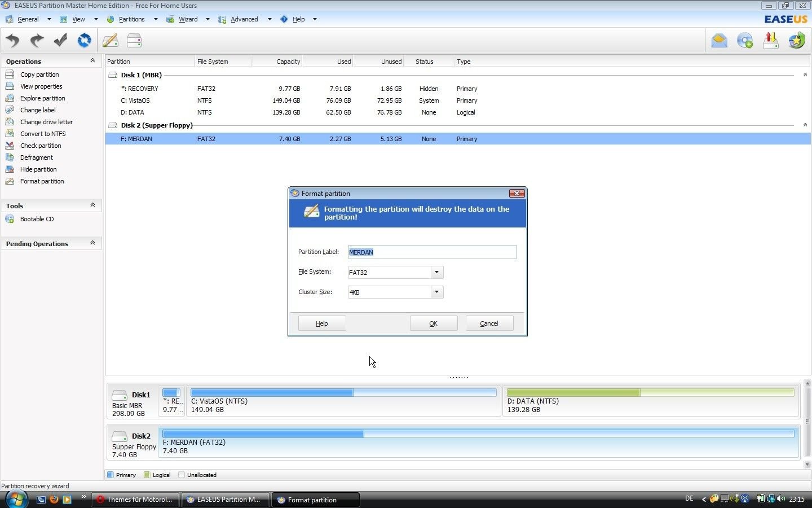
Task: Click the Partition Label input field
Action: tap(432, 252)
